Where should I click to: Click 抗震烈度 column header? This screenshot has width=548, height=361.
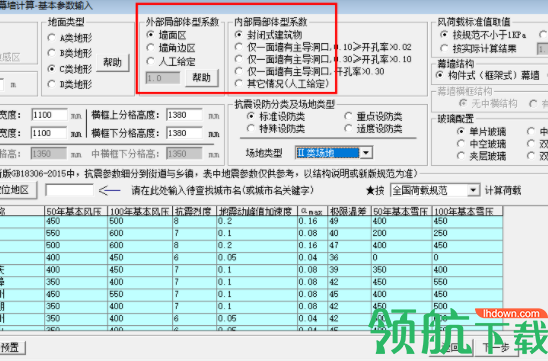pos(194,211)
